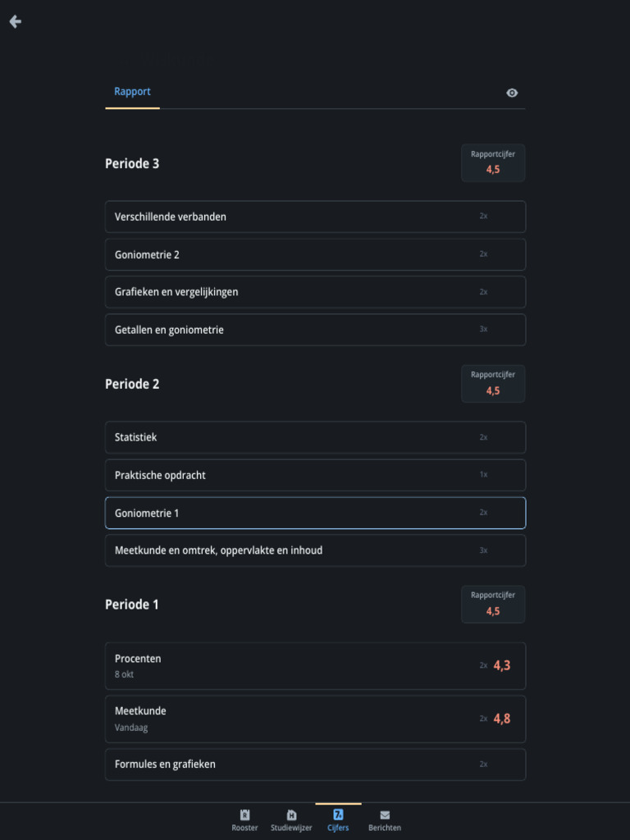
Task: Open Verschillende verbanden grade row
Action: [x=315, y=217]
